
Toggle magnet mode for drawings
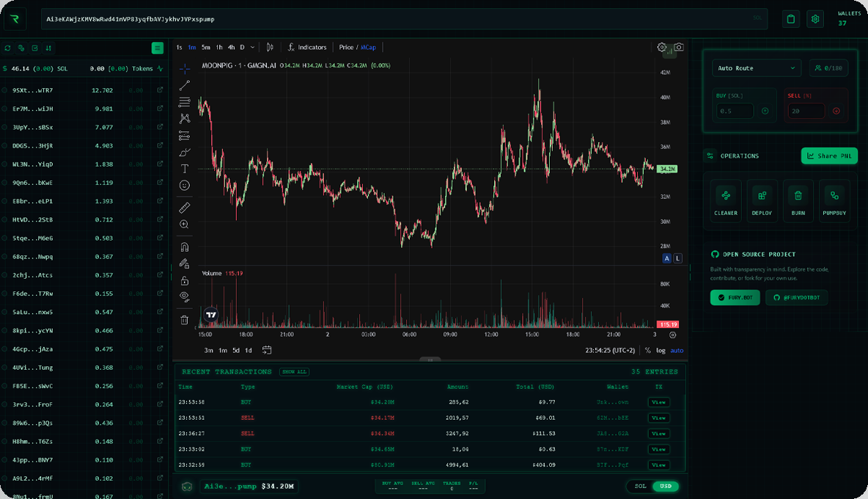tap(184, 247)
